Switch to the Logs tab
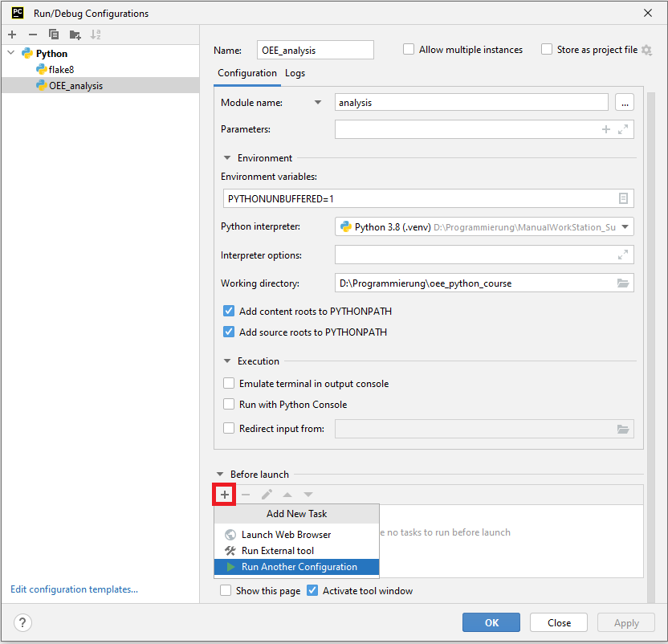Viewport: 668px width, 644px height. click(x=295, y=73)
